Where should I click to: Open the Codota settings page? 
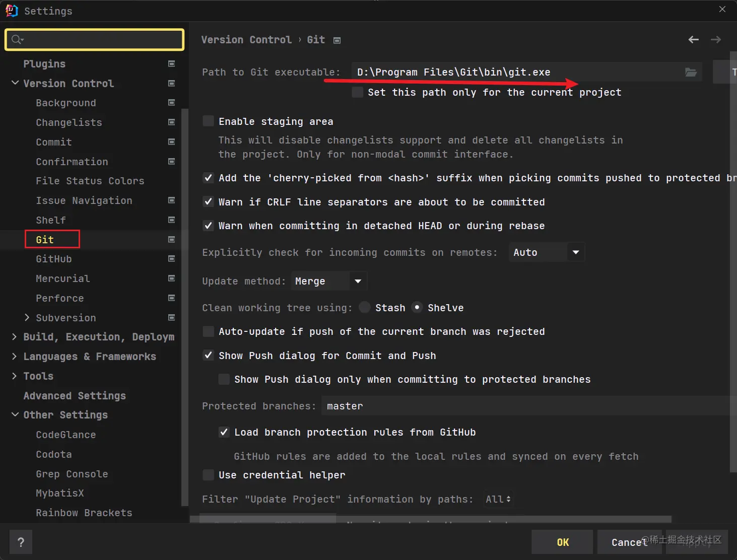54,454
